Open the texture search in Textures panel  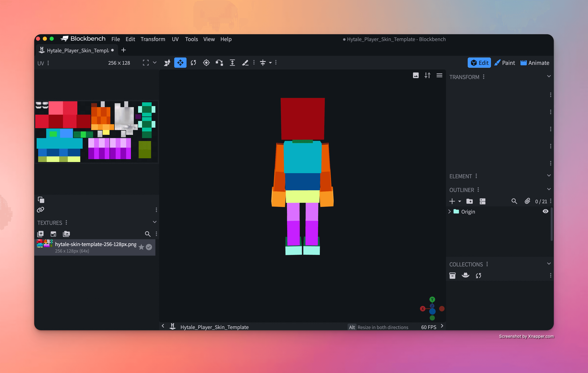tap(148, 234)
